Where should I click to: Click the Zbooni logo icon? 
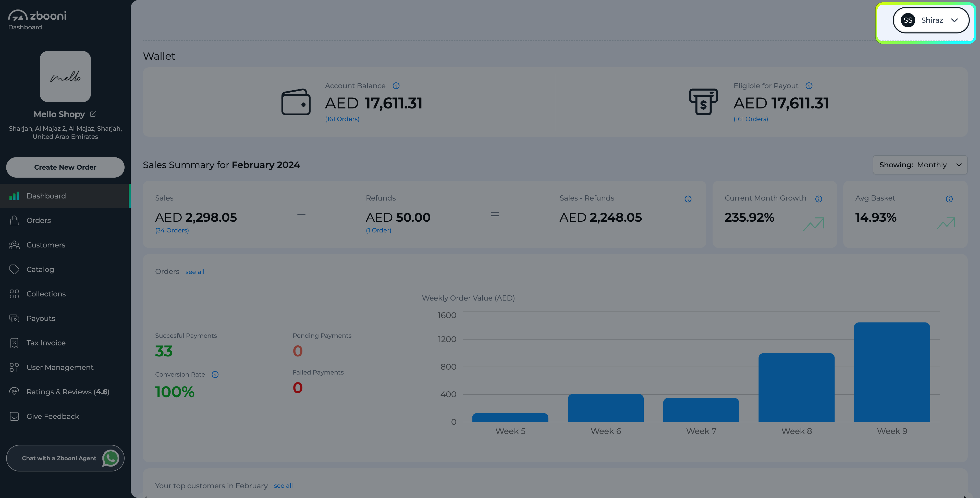pyautogui.click(x=18, y=15)
